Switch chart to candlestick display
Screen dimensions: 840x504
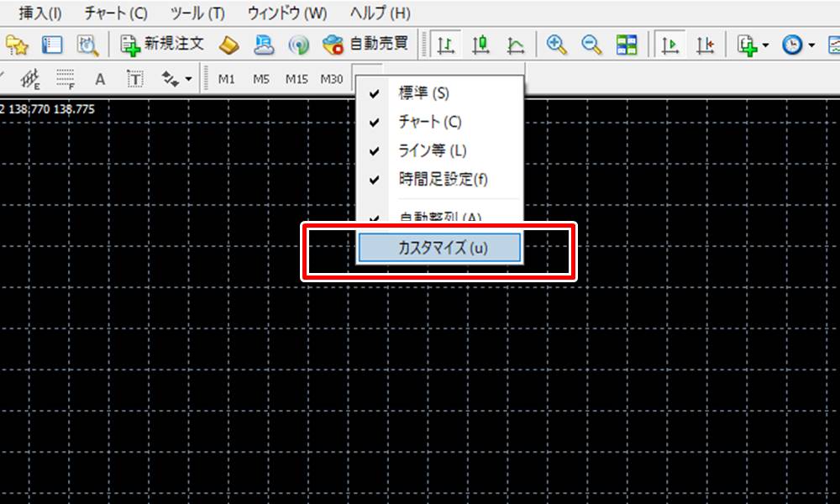pyautogui.click(x=480, y=44)
